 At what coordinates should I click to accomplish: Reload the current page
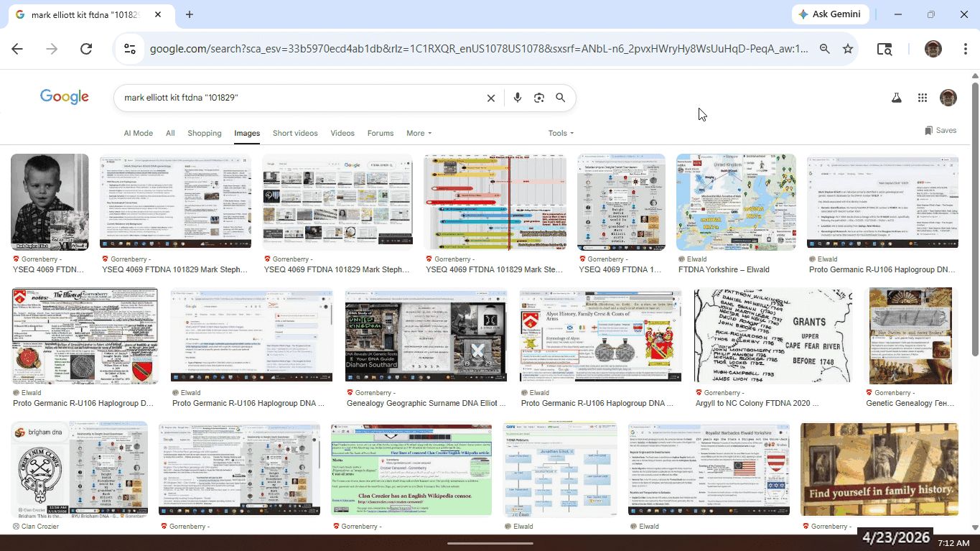point(86,49)
